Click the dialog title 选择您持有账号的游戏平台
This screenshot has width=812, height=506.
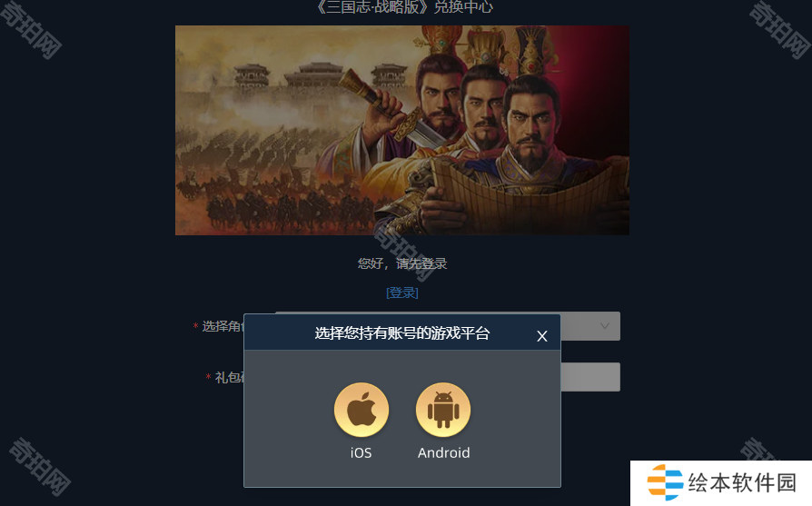[401, 333]
